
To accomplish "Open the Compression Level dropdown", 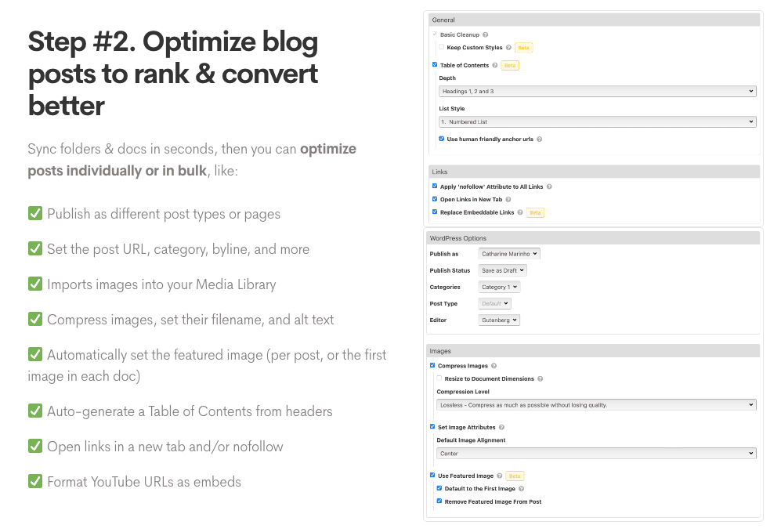I will coord(597,405).
